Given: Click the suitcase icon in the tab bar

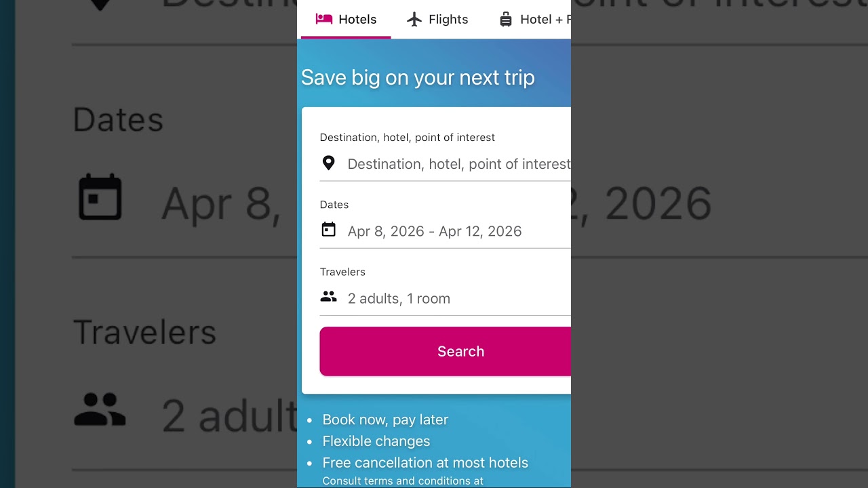Looking at the screenshot, I should tap(506, 19).
